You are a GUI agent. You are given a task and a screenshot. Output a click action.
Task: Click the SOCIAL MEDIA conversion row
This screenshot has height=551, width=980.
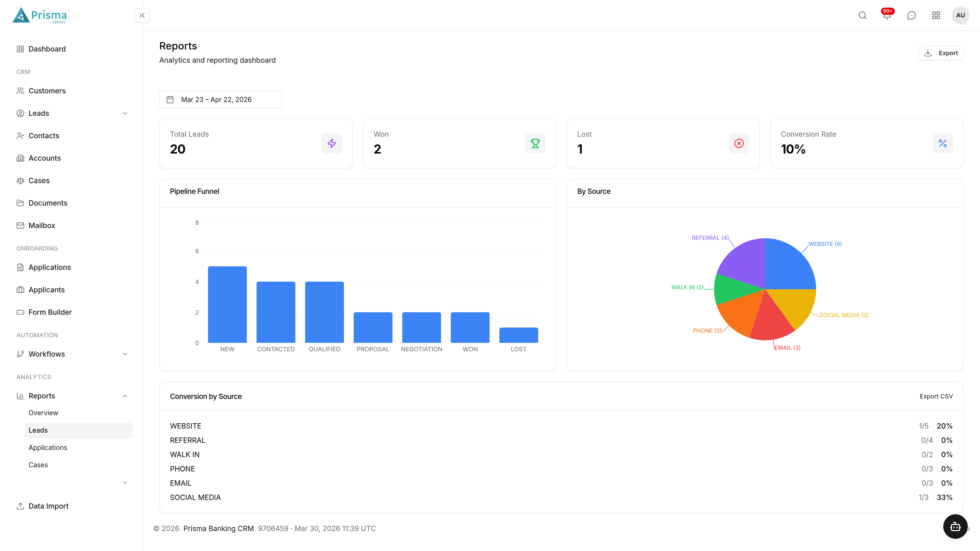pos(561,498)
